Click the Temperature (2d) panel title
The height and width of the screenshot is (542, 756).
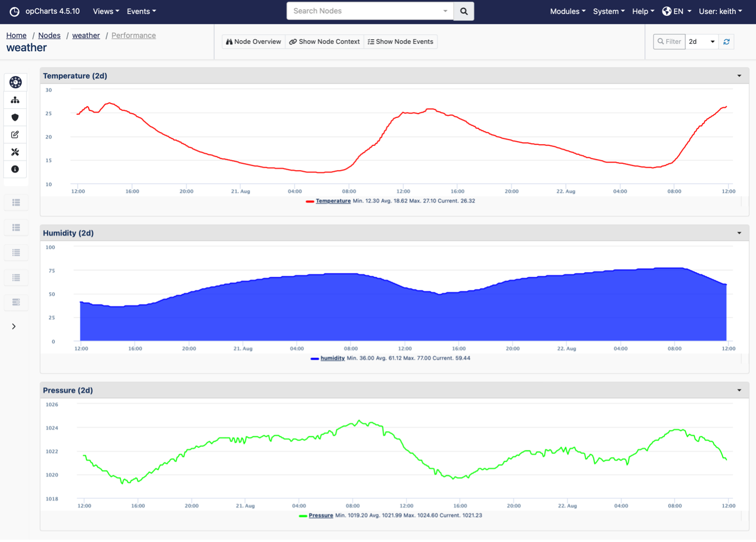point(75,76)
